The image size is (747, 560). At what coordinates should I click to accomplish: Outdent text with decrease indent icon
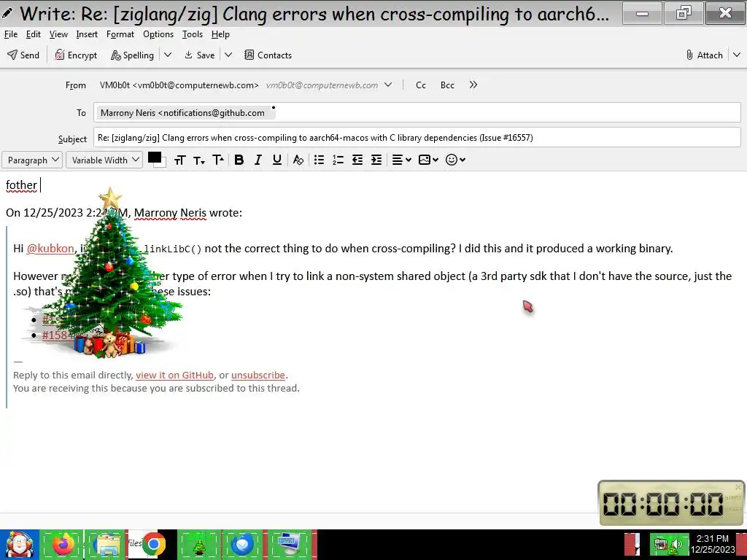tap(357, 160)
